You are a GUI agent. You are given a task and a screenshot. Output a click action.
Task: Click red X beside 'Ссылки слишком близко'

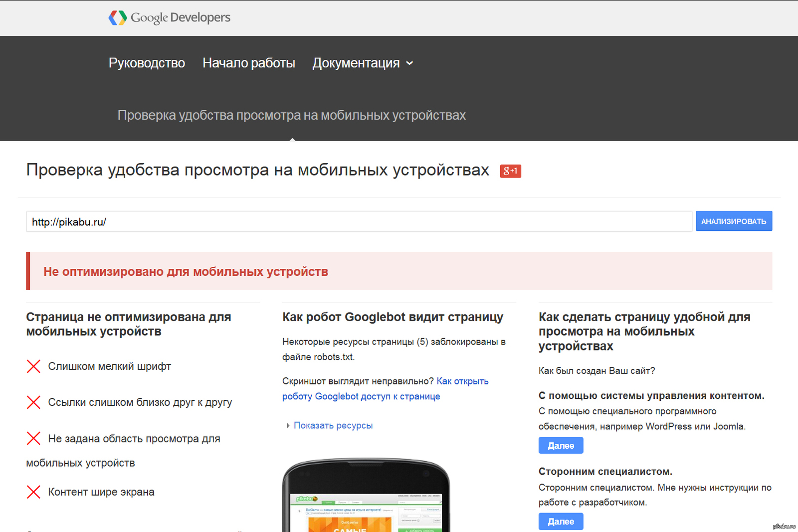[x=33, y=402]
